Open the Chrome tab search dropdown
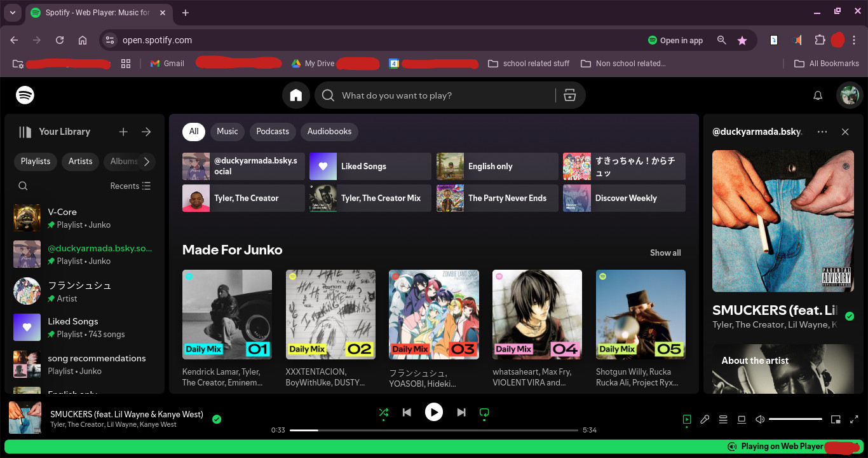This screenshot has width=868, height=458. coord(13,13)
